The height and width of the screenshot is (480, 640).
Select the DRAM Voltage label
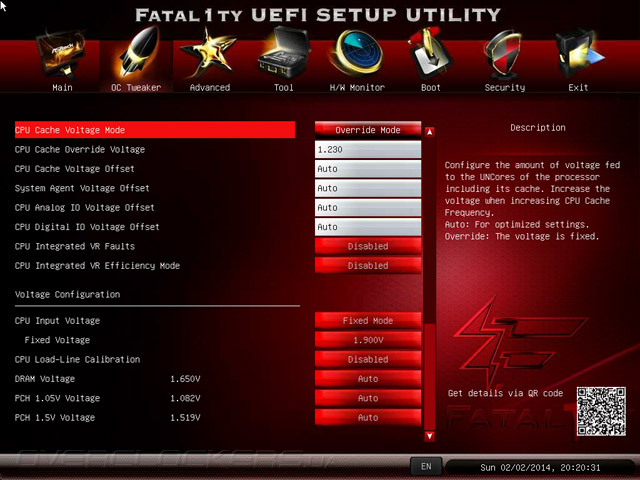[x=45, y=379]
